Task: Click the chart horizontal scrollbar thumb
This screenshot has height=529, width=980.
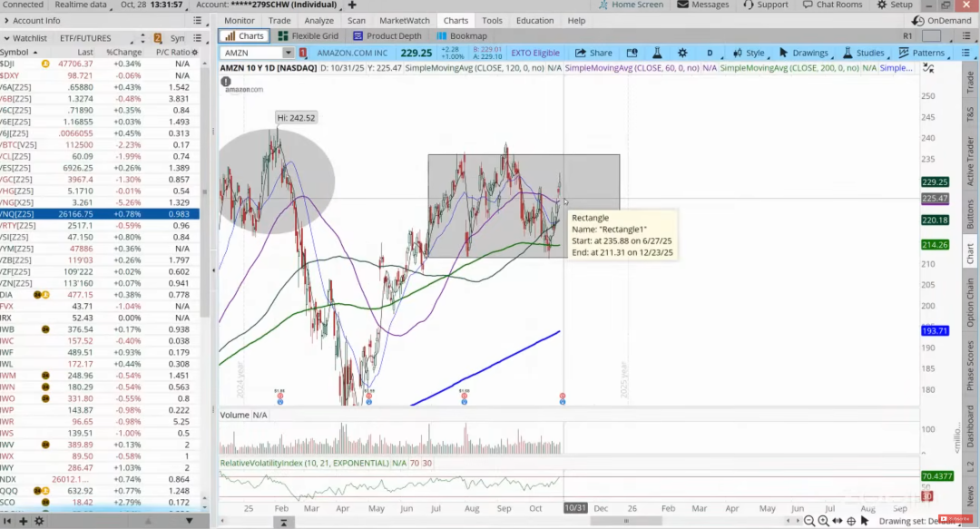Action: click(x=626, y=520)
